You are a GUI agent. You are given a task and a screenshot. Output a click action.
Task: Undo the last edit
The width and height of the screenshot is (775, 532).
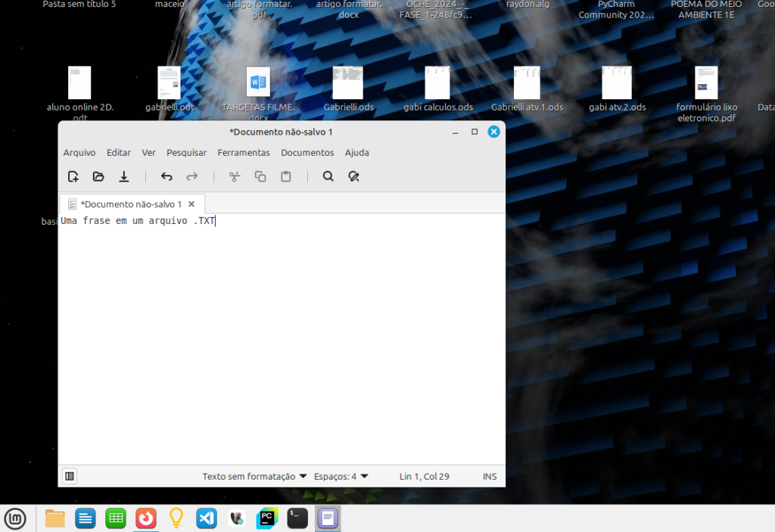tap(167, 176)
